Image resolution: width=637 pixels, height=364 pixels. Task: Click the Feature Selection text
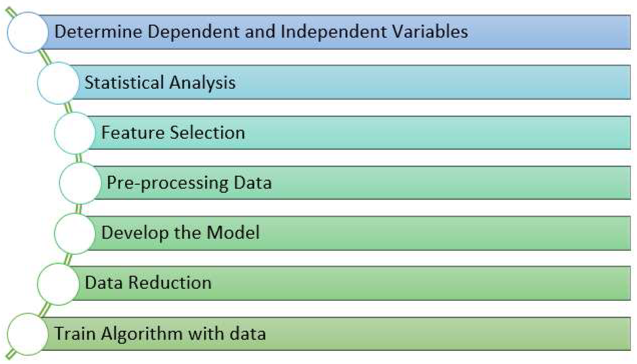(x=173, y=133)
